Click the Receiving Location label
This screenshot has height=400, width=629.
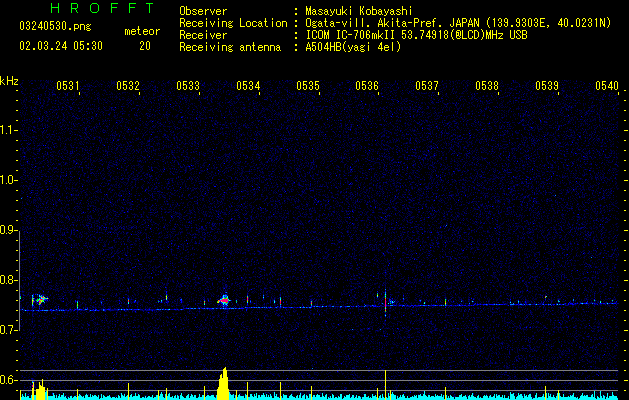click(233, 23)
